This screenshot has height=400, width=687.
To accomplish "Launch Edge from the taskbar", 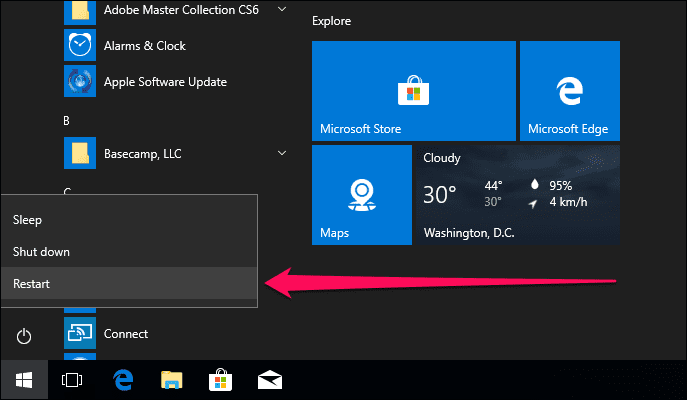I will point(123,380).
